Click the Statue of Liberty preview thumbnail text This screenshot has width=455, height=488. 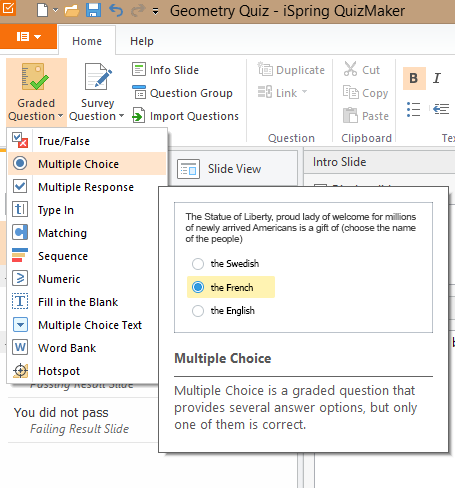(x=301, y=228)
